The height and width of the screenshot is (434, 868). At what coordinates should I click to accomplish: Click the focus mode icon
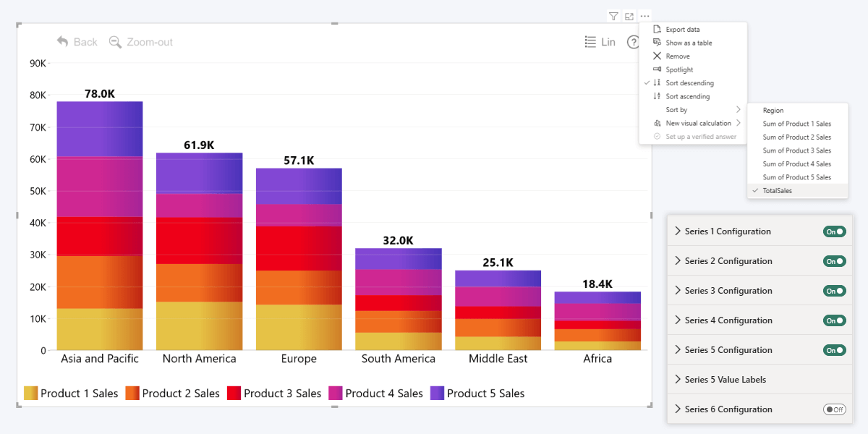(x=629, y=16)
